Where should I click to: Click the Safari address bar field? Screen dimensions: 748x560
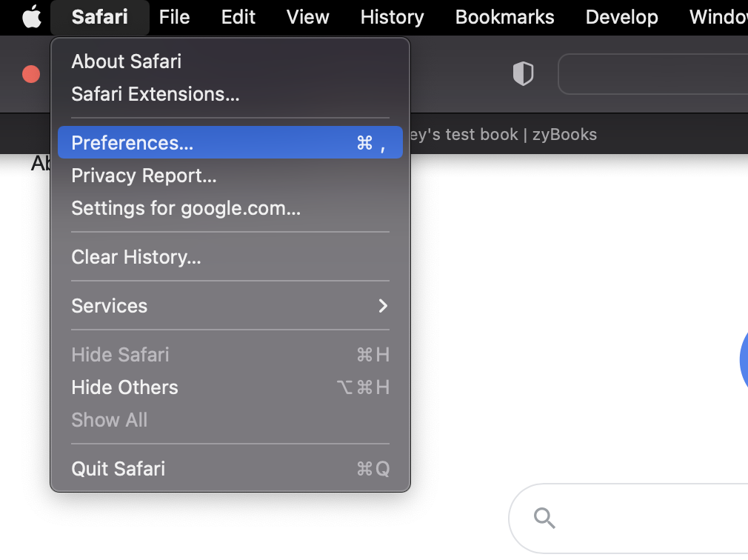pos(653,74)
